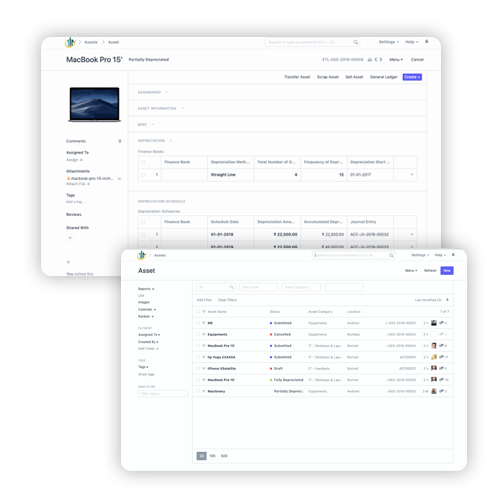Switch to Images view in sidebar
500x500 pixels.
144,302
